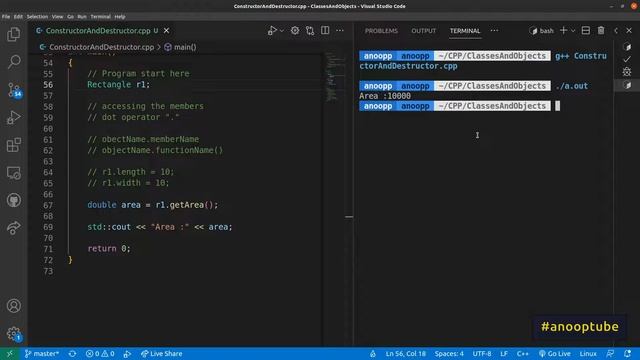
Task: Show more panel tabs ellipsis
Action: pyautogui.click(x=494, y=31)
